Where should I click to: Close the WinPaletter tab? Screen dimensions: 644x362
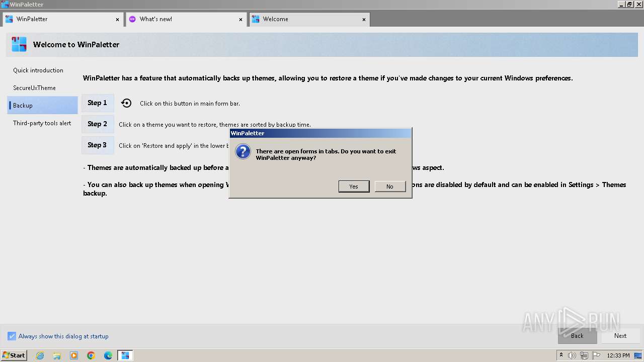click(118, 20)
